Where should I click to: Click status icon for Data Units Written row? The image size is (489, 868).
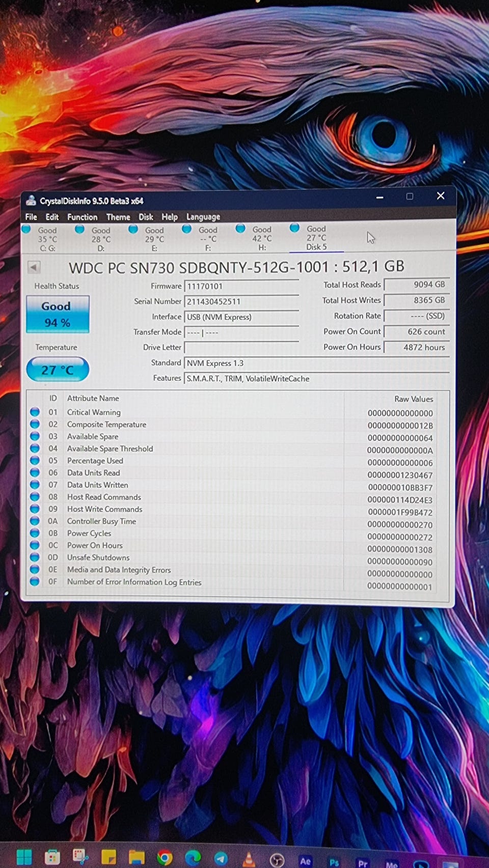(35, 485)
